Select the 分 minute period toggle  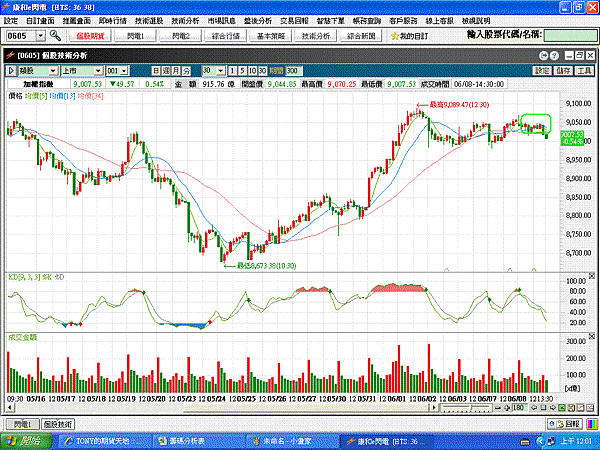coord(186,71)
